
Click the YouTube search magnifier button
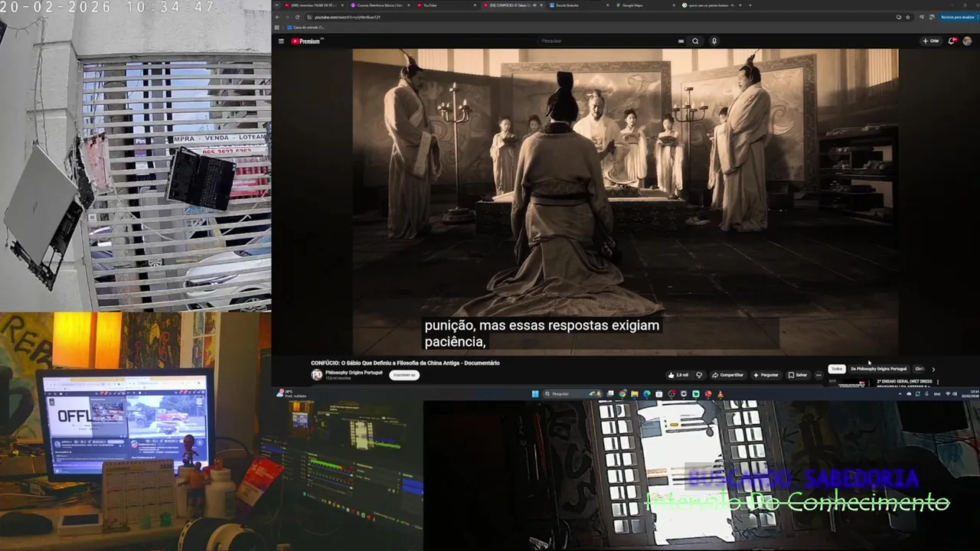click(695, 41)
